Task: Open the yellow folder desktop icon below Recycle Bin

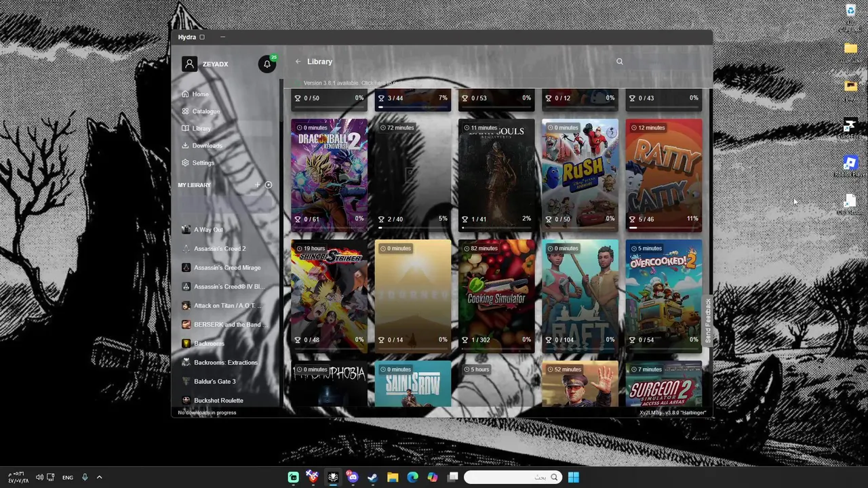Action: coord(850,53)
